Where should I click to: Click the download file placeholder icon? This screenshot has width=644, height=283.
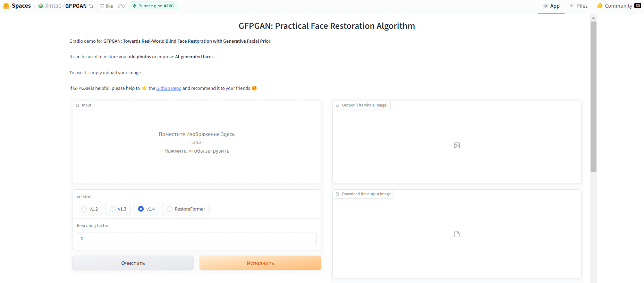click(x=457, y=234)
